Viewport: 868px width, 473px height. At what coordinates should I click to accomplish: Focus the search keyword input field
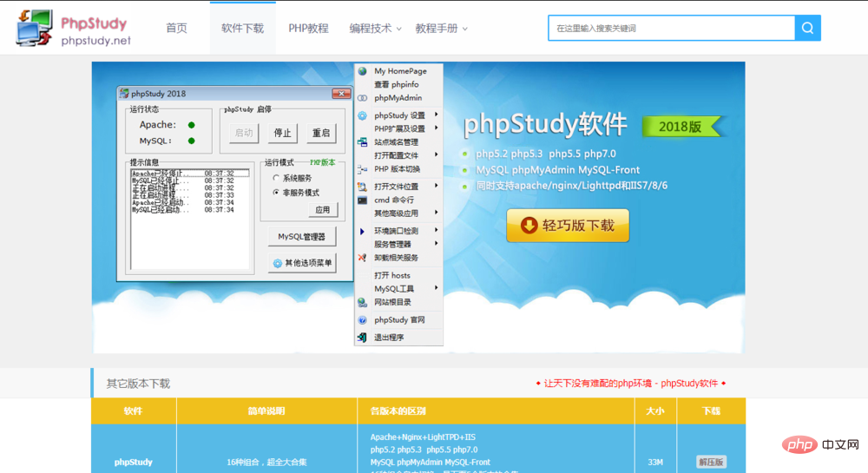tap(672, 28)
